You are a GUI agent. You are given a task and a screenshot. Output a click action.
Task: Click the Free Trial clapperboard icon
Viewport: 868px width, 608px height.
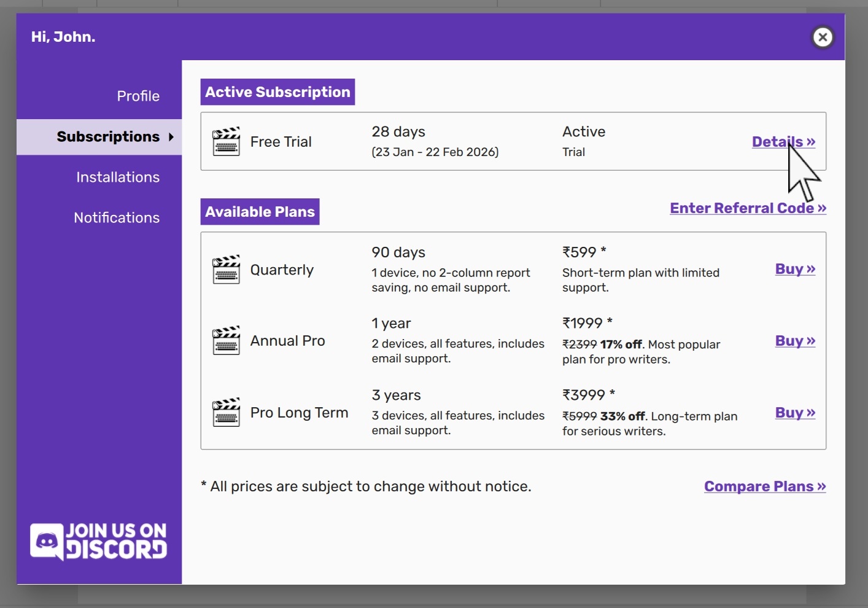tap(226, 142)
